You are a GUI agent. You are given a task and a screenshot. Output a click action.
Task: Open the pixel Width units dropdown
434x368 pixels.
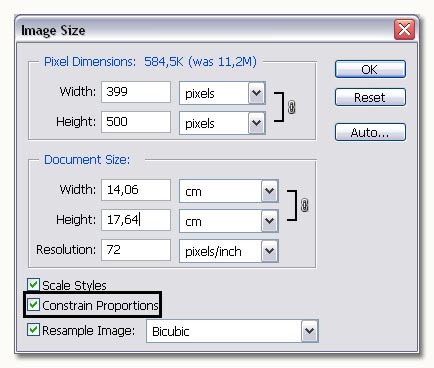[x=222, y=93]
